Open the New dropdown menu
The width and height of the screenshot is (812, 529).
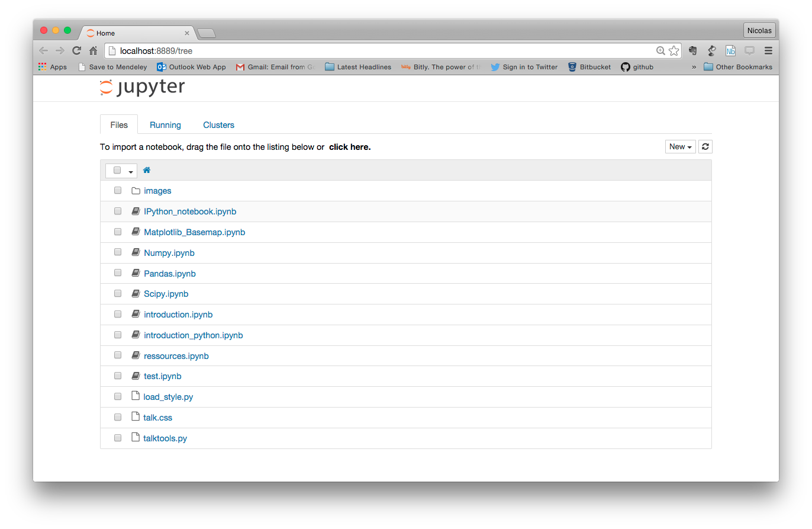(681, 146)
